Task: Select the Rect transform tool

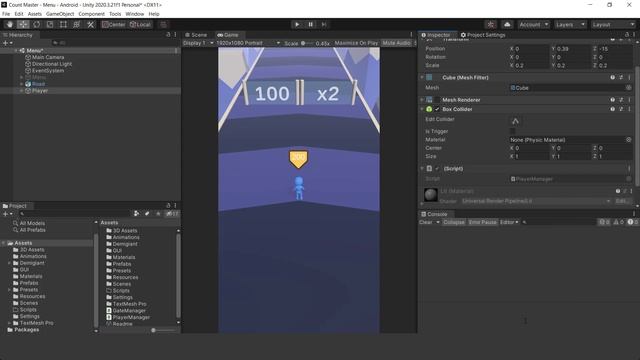Action: coord(63,24)
